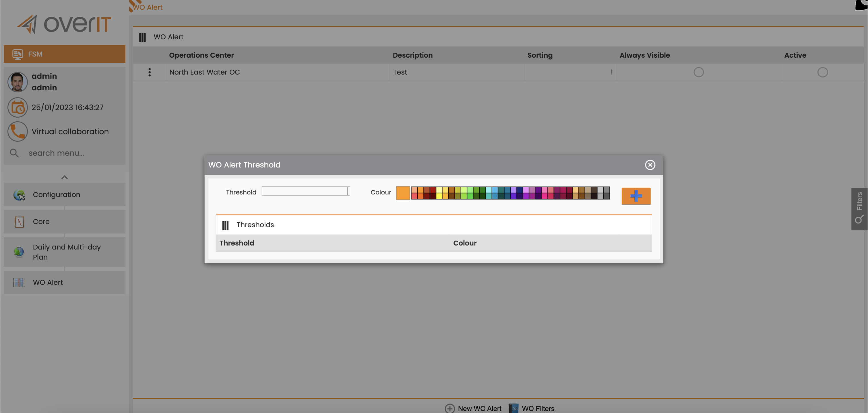Open Virtual collaboration phone icon
The width and height of the screenshot is (868, 413).
click(x=18, y=131)
